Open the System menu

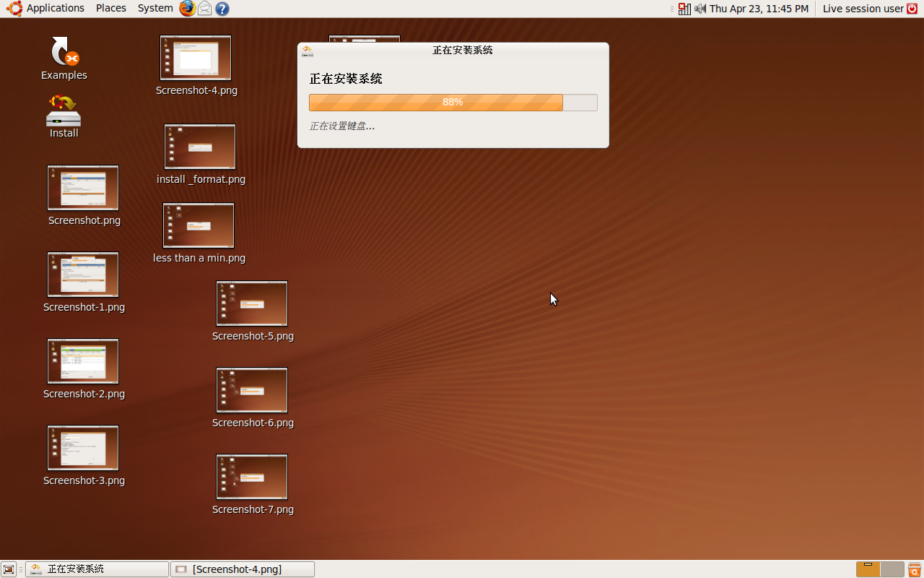pyautogui.click(x=155, y=8)
